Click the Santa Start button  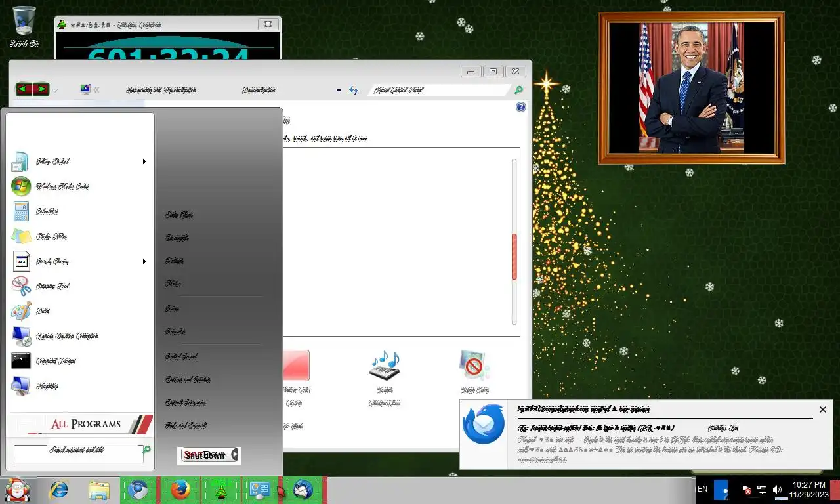(x=17, y=490)
